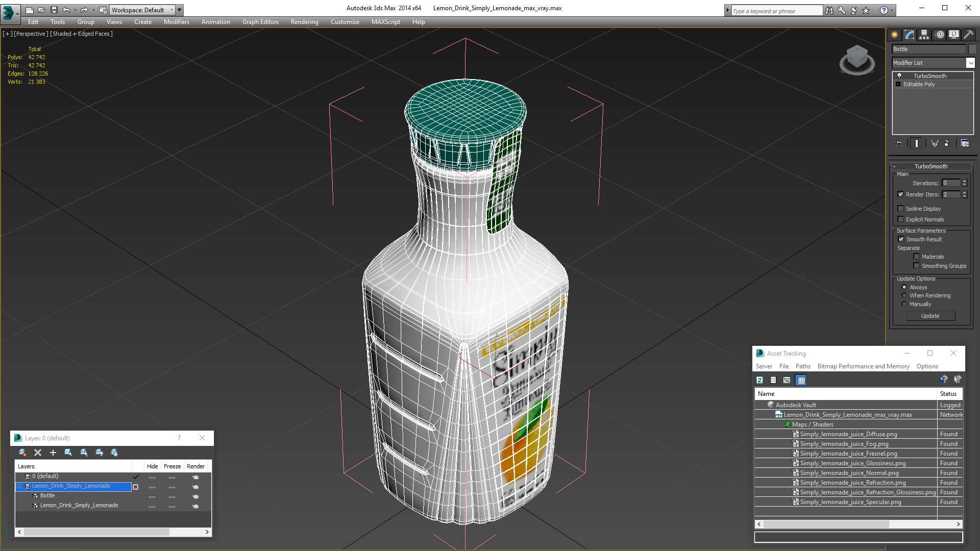Viewport: 980px width, 551px height.
Task: Click Freeze/Unfreeze All Layers icon
Action: tap(114, 453)
